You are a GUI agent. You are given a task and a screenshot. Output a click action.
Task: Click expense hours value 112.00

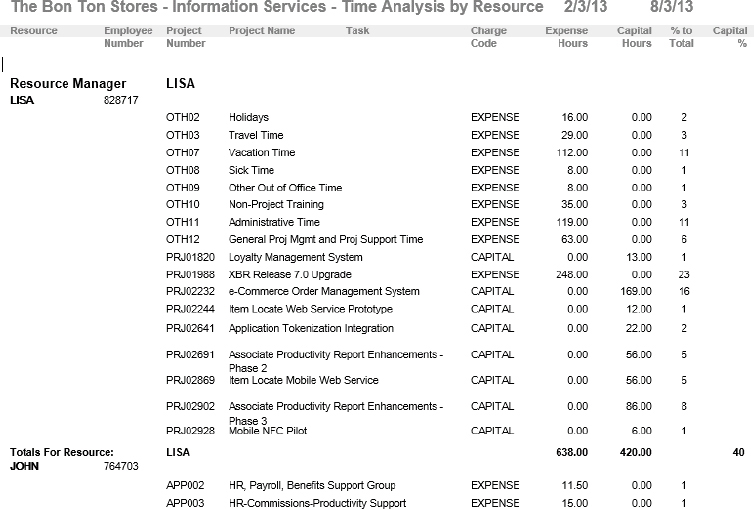[572, 152]
